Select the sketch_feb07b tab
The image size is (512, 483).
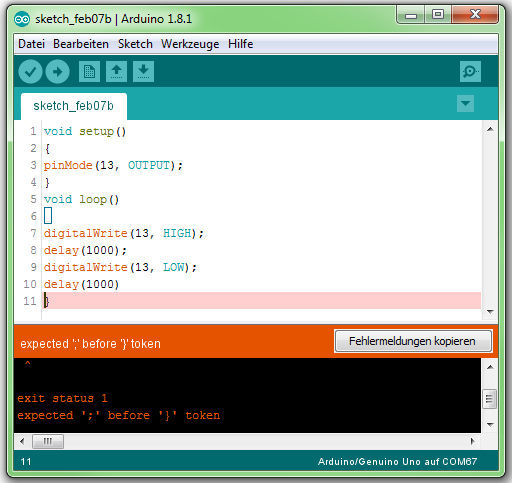pyautogui.click(x=74, y=106)
